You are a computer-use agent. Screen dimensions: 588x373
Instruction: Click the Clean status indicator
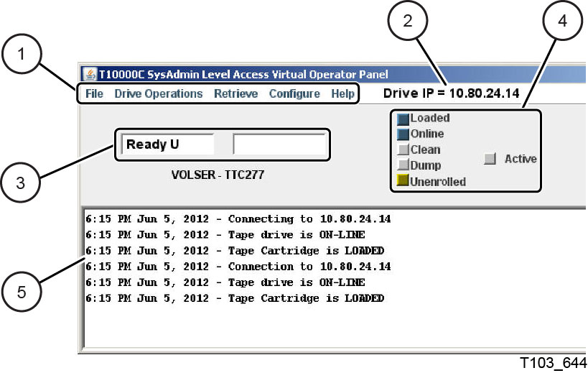[403, 149]
